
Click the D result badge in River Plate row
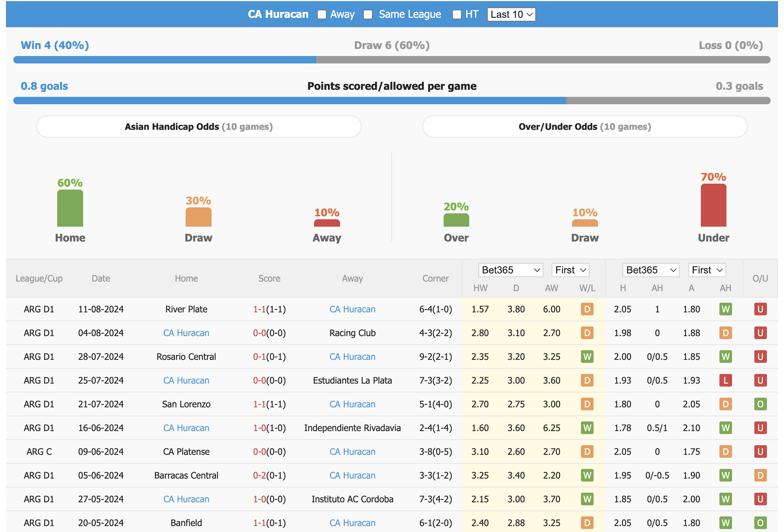point(587,309)
